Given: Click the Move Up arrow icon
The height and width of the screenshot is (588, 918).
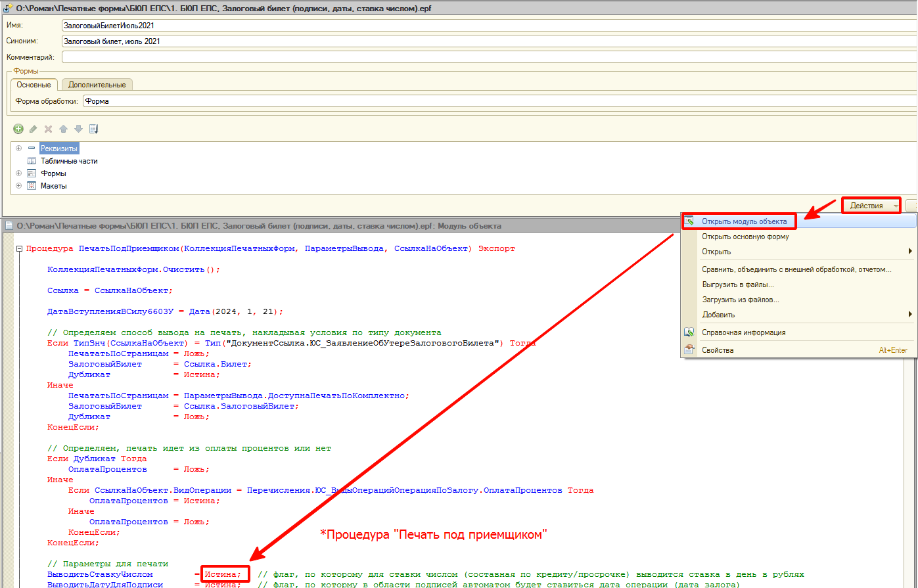Looking at the screenshot, I should tap(63, 129).
